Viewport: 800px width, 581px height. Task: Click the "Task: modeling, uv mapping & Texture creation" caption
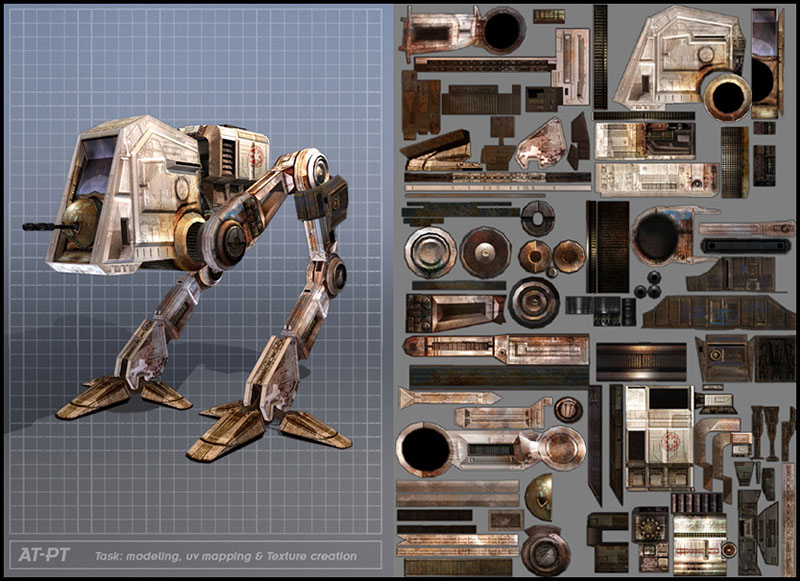point(226,556)
